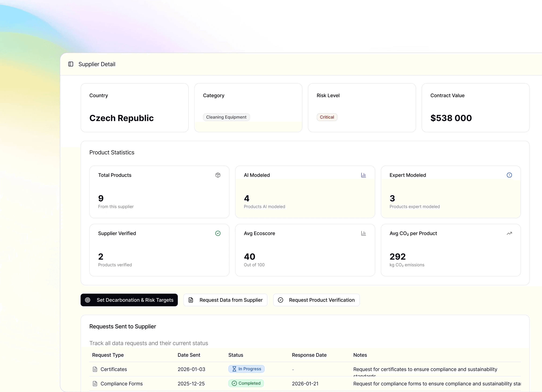542x392 pixels.
Task: Click Request Data from Supplier button
Action: click(x=225, y=300)
